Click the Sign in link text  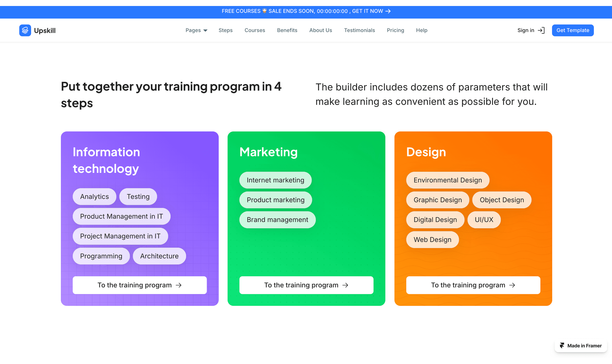[526, 30]
